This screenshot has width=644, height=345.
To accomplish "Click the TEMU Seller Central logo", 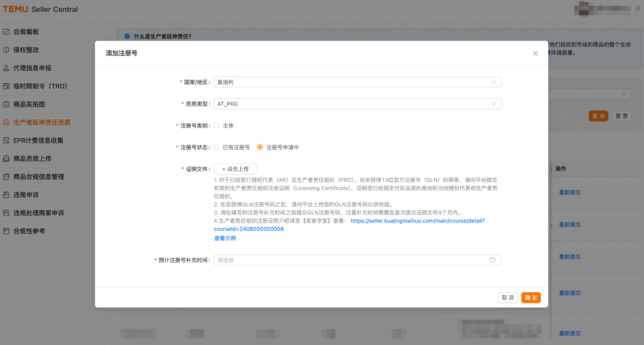I will 40,9.
